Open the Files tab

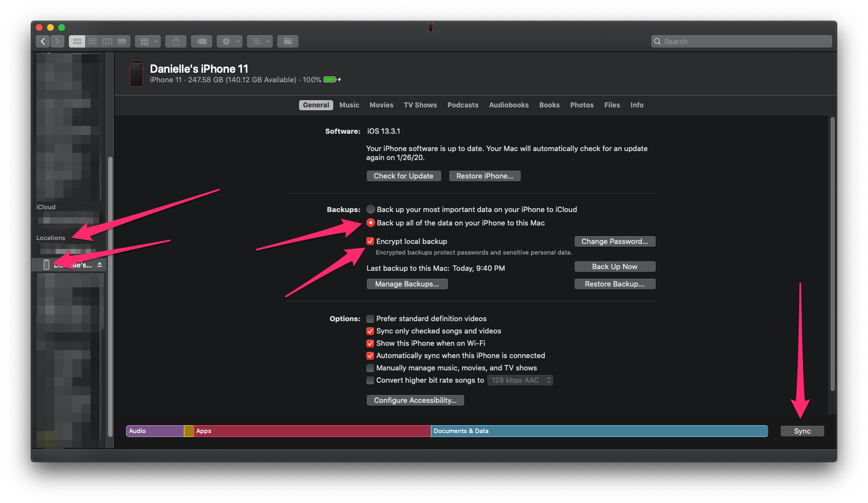point(612,105)
